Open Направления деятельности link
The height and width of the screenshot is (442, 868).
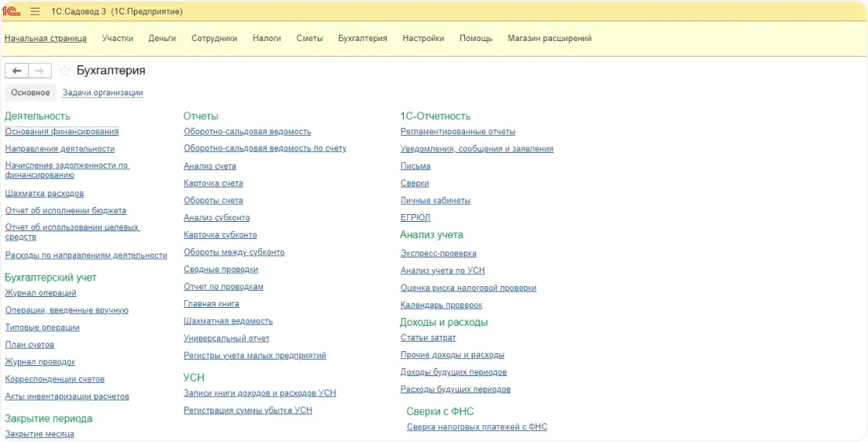[x=60, y=149]
